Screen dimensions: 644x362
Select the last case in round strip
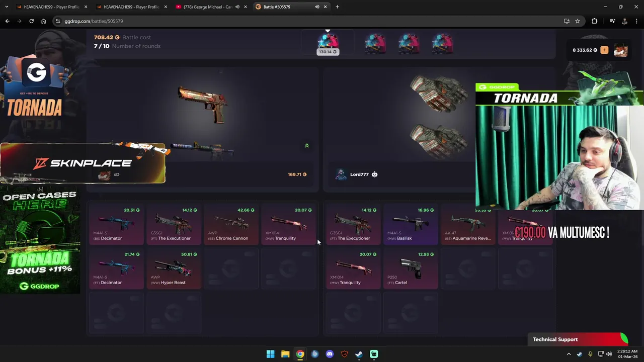[442, 44]
